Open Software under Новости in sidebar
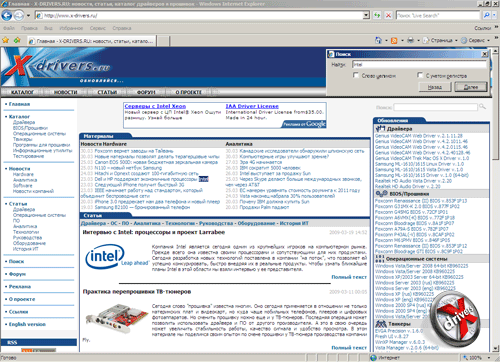 (22, 186)
